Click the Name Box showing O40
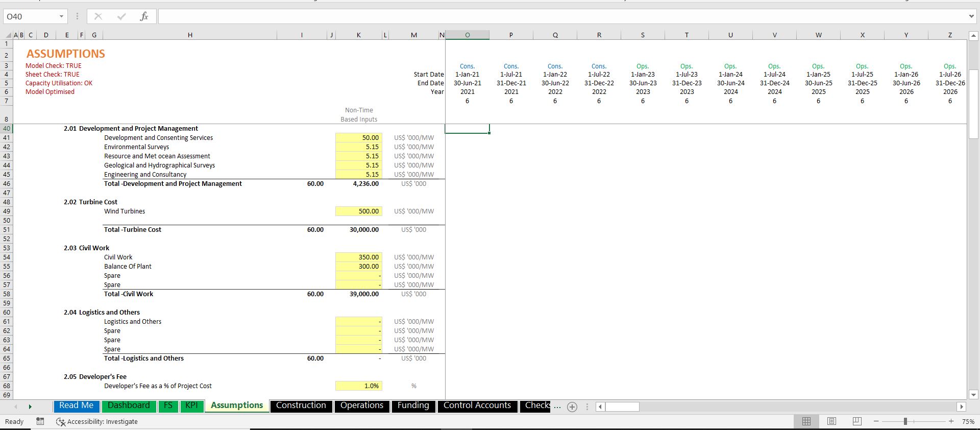The width and height of the screenshot is (980, 430). click(x=31, y=16)
